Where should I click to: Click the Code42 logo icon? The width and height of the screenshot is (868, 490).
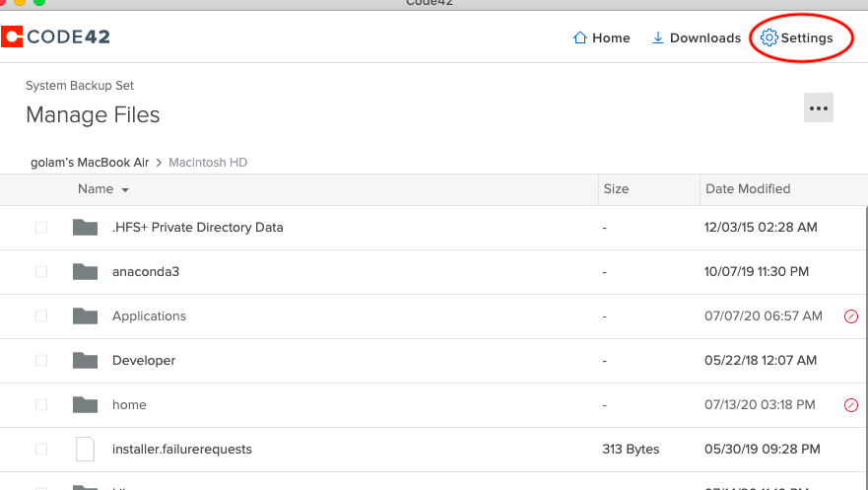(x=12, y=36)
